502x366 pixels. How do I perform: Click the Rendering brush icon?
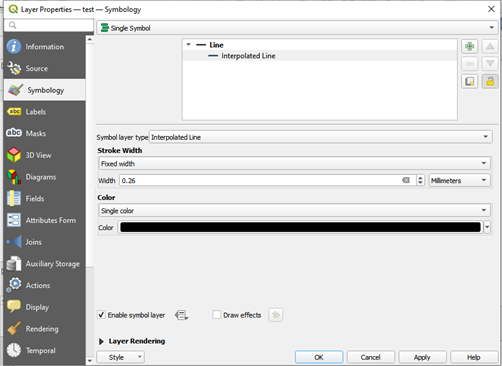14,328
